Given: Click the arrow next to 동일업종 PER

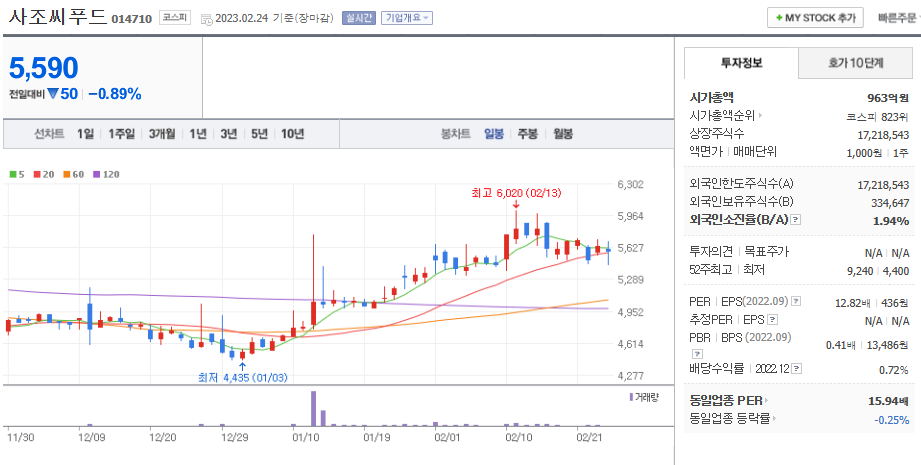Looking at the screenshot, I should pos(766,401).
